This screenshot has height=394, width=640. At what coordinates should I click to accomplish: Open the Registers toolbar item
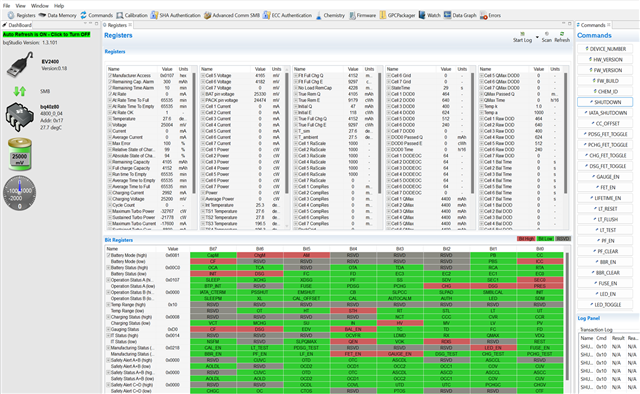pos(21,16)
